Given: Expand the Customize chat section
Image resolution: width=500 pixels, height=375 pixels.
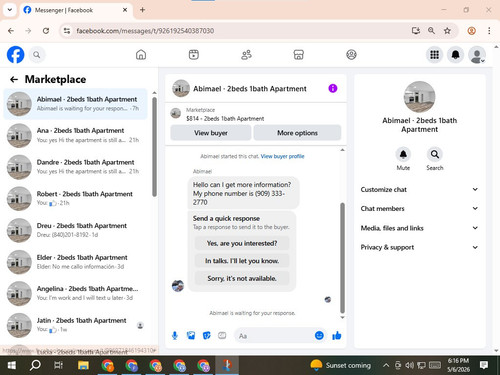Looking at the screenshot, I should [419, 189].
